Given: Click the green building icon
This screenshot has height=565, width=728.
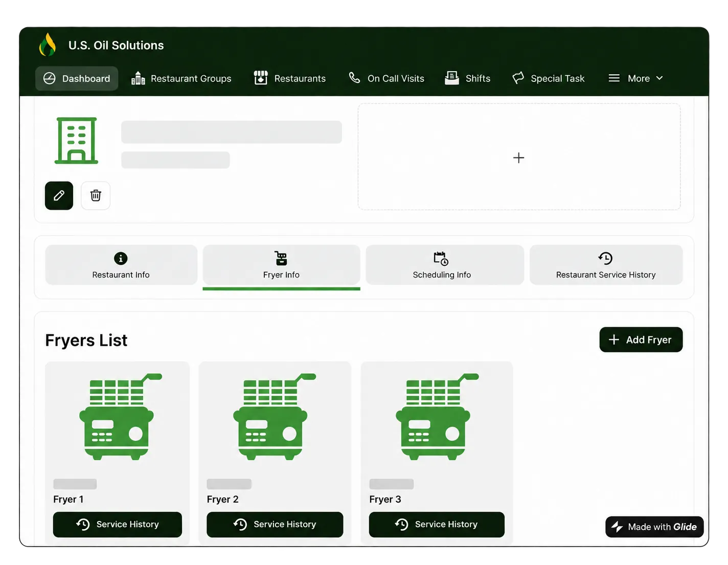Looking at the screenshot, I should [x=76, y=141].
